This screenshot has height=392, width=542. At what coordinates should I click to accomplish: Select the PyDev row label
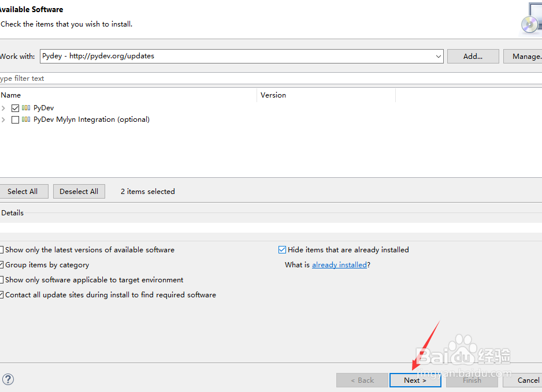point(43,108)
